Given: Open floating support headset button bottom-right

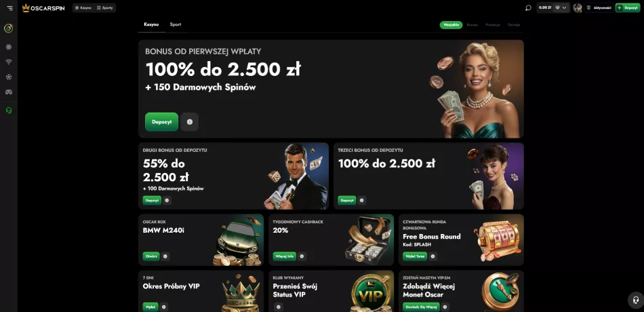Looking at the screenshot, I should coord(636,300).
